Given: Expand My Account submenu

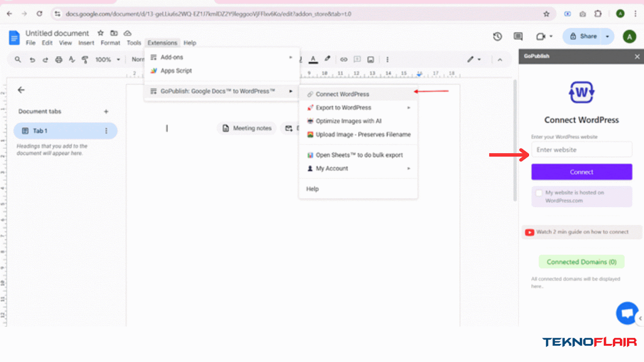Looking at the screenshot, I should pos(358,169).
